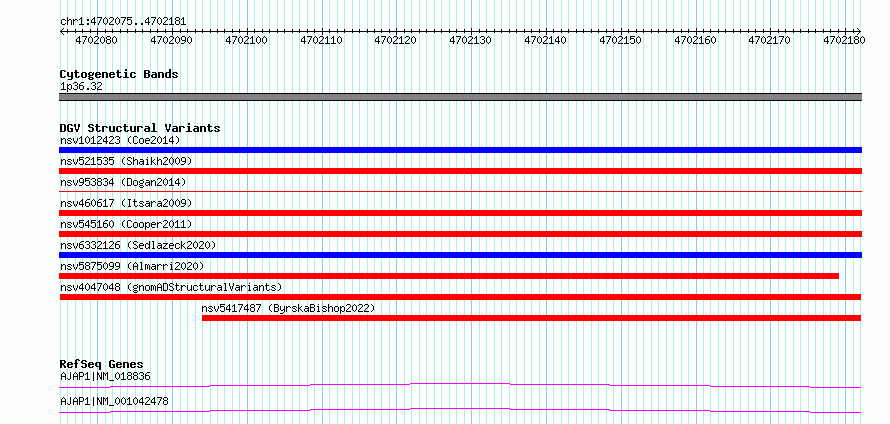Open the AJAP1|NM_018836 gene label

106,376
